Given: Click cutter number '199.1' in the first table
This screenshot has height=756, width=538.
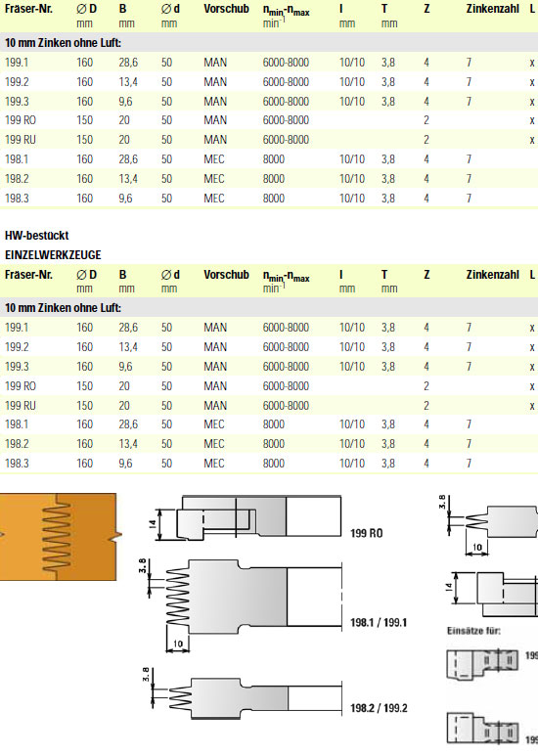Looking at the screenshot, I should pos(17,63).
